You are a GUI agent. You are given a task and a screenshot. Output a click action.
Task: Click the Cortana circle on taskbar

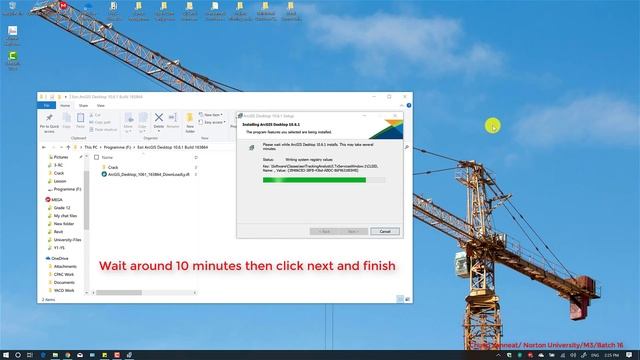[x=18, y=355]
